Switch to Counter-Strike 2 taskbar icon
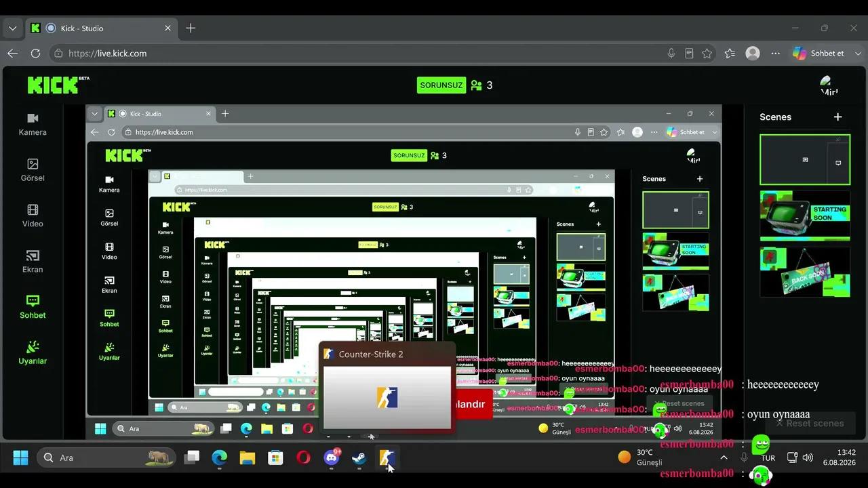868x488 pixels. [x=387, y=457]
